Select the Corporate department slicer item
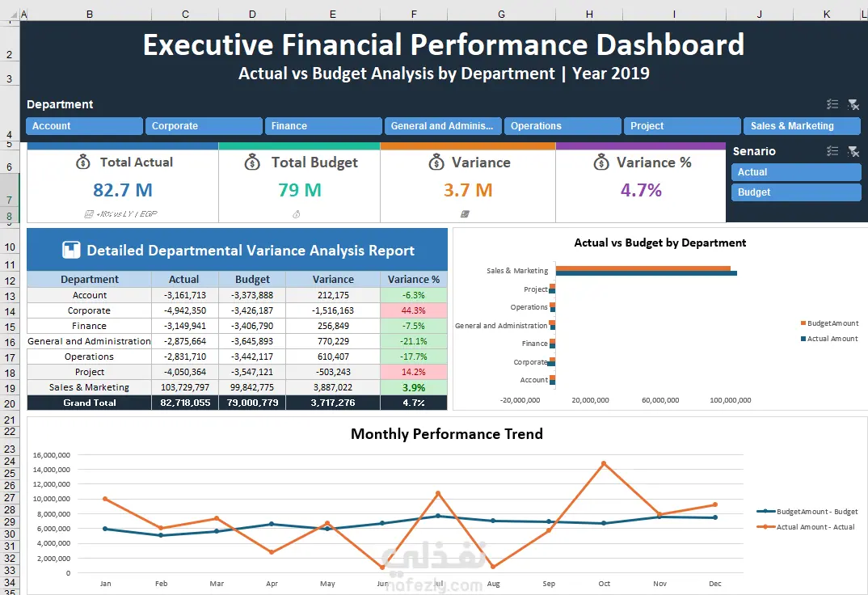This screenshot has width=868, height=595. click(204, 125)
